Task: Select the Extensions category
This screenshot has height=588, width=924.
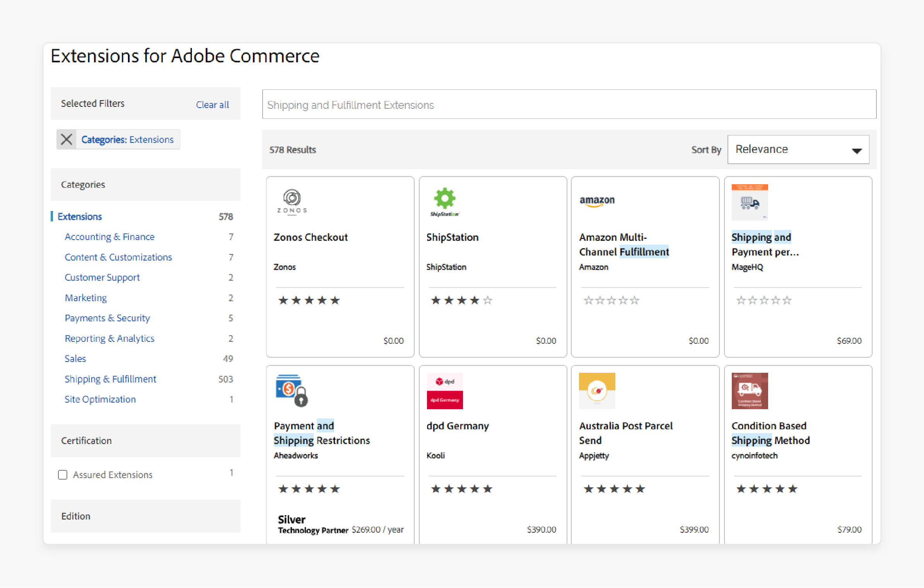Action: click(80, 216)
